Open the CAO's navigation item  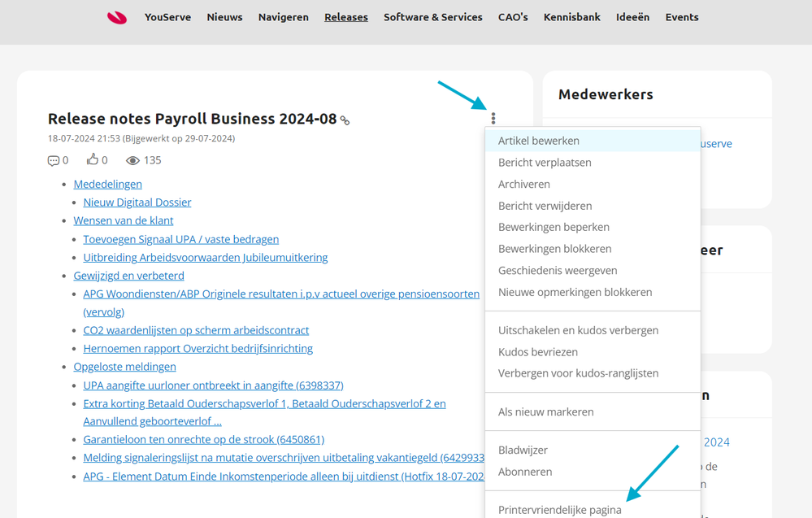click(513, 17)
